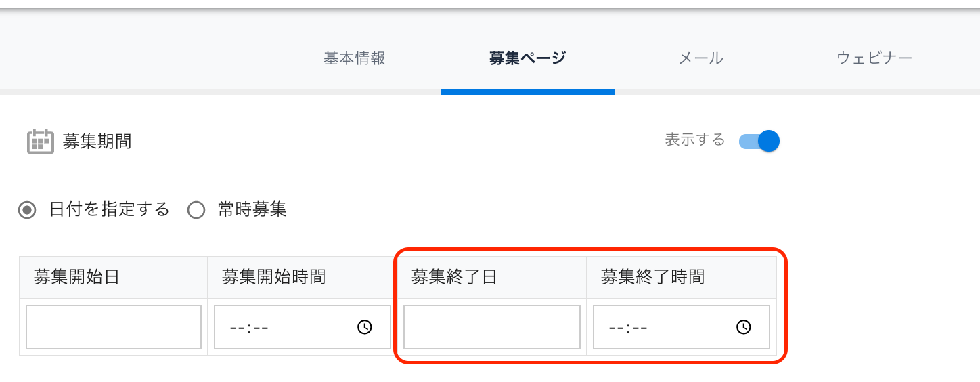
Task: Click the --:-- placeholder under 募集開始時間
Action: click(x=250, y=328)
